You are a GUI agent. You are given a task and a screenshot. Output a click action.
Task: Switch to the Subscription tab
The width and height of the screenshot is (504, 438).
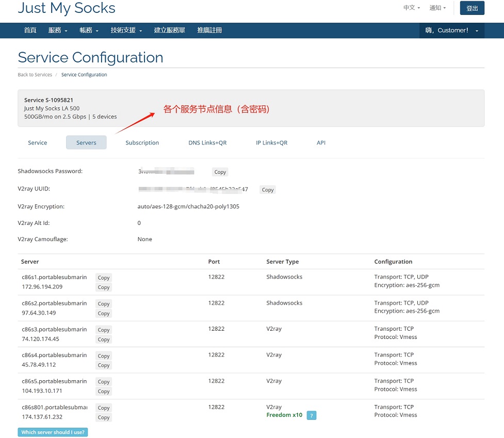click(142, 143)
